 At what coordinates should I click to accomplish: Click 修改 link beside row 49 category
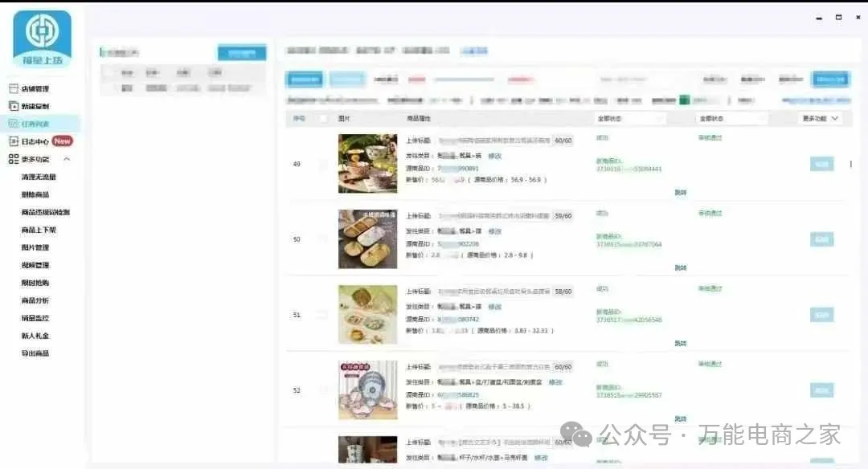point(494,156)
